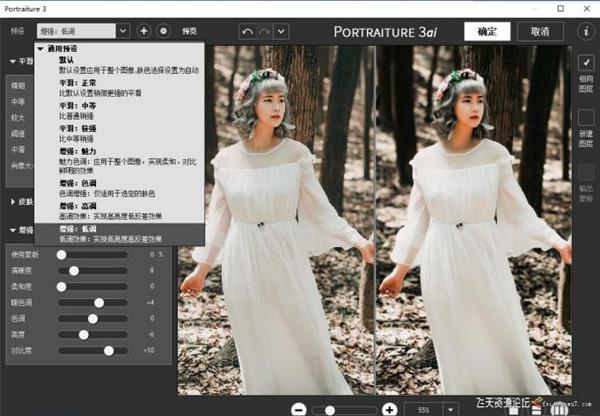Open preset management gear icon
Image resolution: width=600 pixels, height=416 pixels.
(x=163, y=31)
